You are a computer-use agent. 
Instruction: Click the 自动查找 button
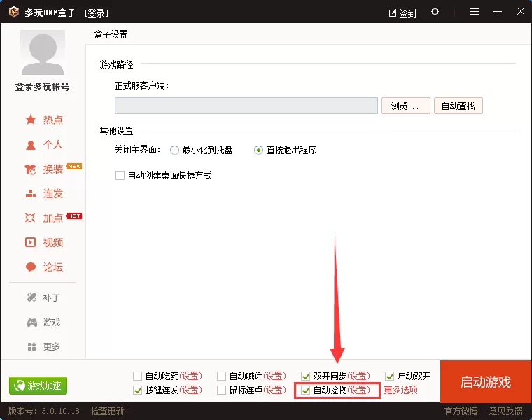[458, 106]
